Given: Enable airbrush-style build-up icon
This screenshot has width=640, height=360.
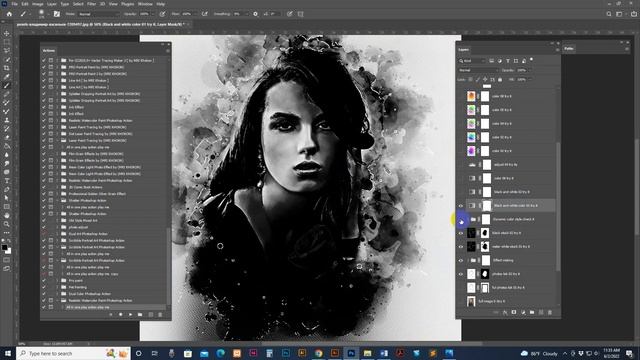Looking at the screenshot, I should pyautogui.click(x=204, y=14).
